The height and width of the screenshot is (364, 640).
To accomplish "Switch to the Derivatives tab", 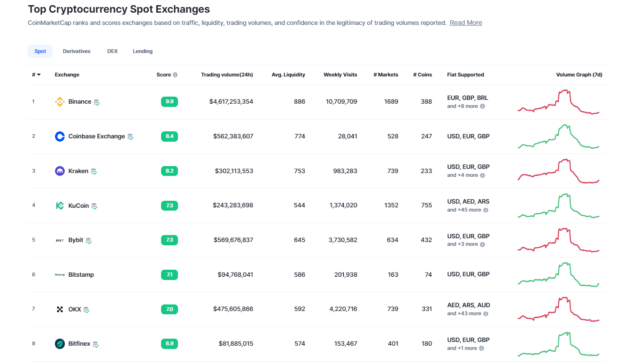I will point(77,51).
